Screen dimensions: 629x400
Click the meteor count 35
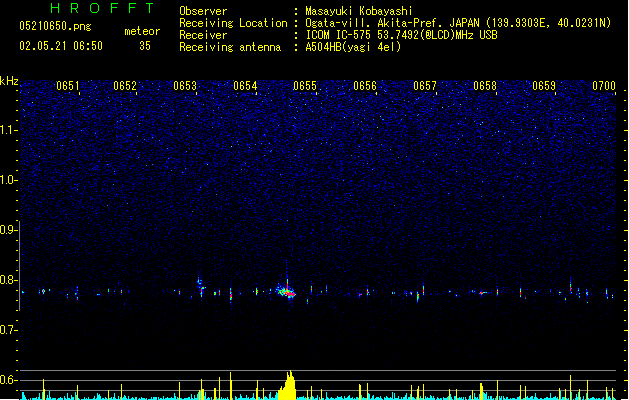click(145, 46)
